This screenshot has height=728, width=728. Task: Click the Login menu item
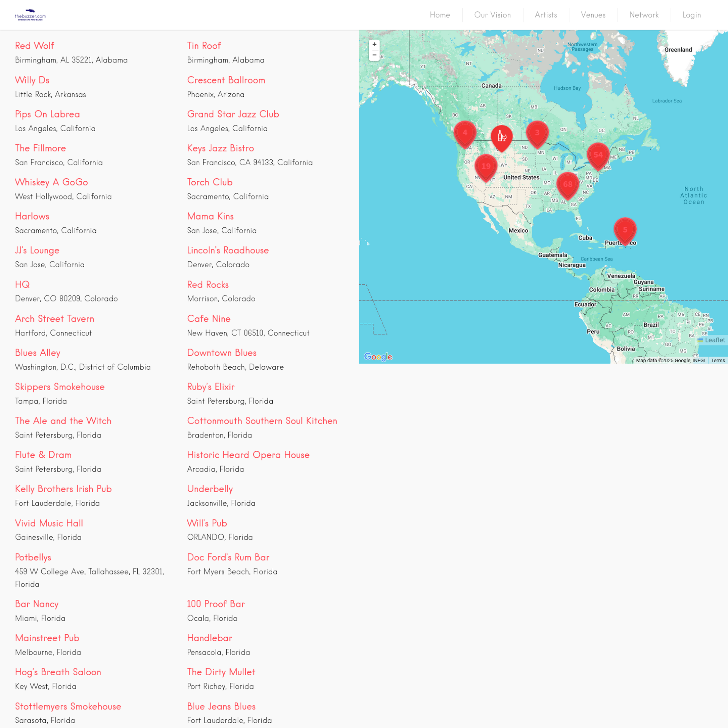coord(692,15)
